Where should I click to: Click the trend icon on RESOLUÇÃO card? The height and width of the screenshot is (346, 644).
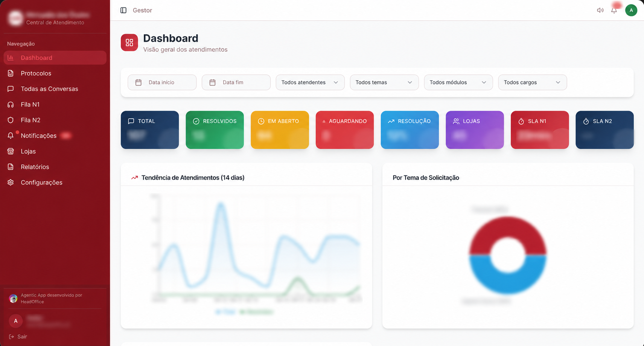pos(391,121)
